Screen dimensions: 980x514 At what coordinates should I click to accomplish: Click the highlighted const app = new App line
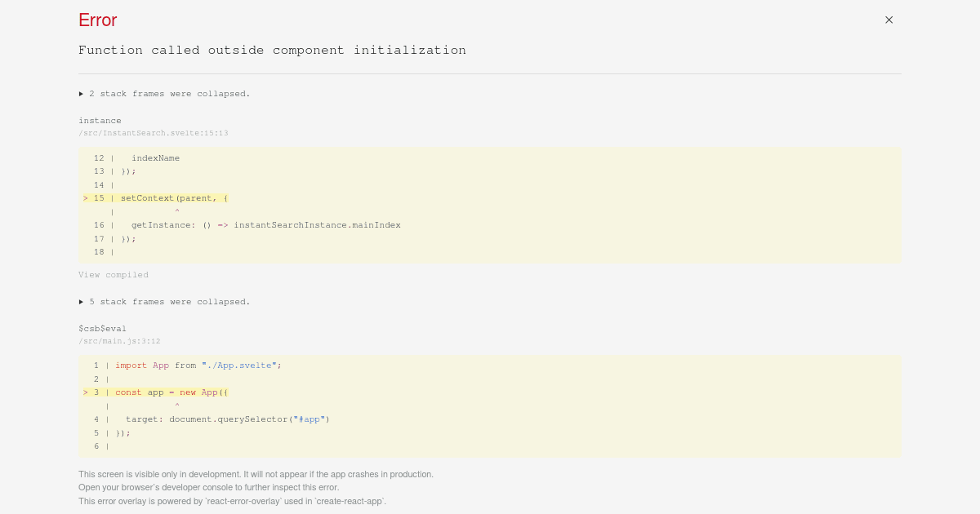click(155, 392)
